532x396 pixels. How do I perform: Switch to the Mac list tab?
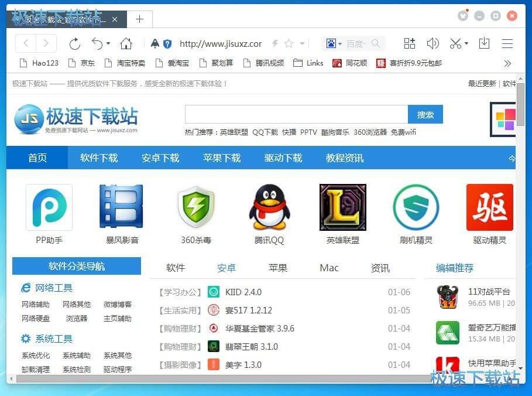pyautogui.click(x=329, y=268)
